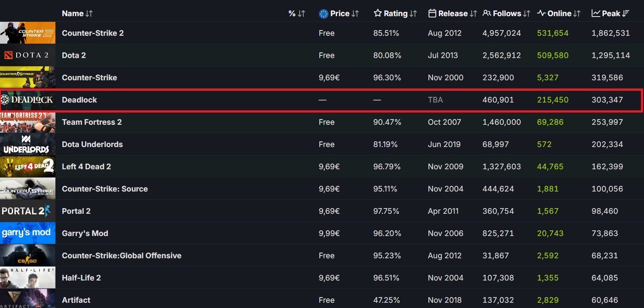Select Deadlock peak value 303,347
644x308 pixels.
point(607,100)
